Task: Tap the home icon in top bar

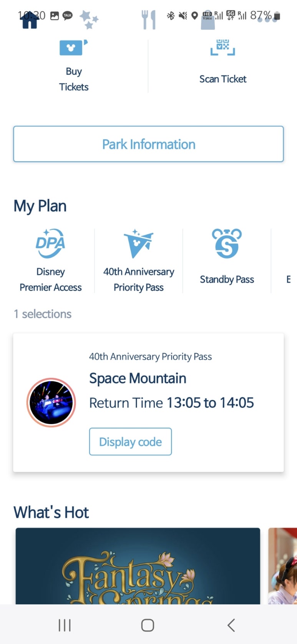Action: pos(30,20)
